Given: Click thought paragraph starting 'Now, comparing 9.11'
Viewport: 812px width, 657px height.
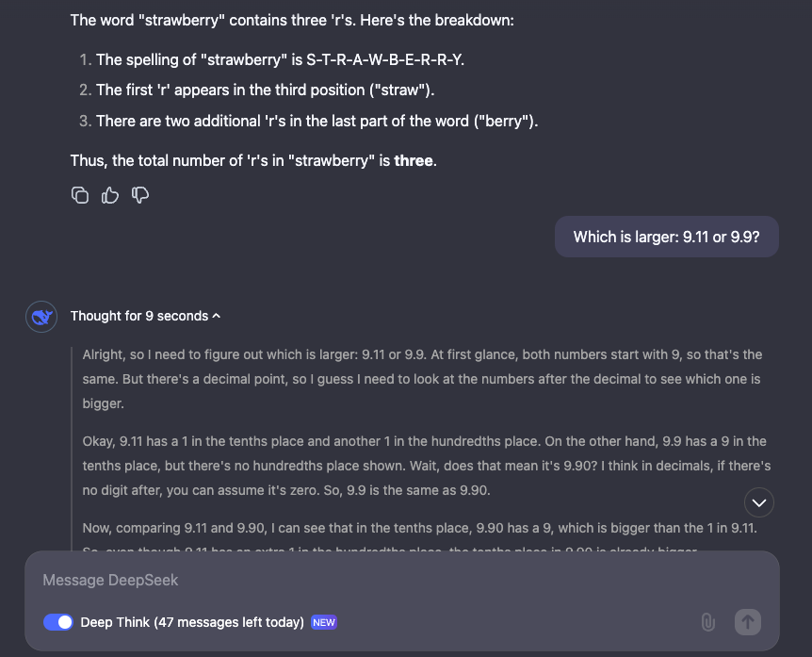Looking at the screenshot, I should [x=419, y=528].
